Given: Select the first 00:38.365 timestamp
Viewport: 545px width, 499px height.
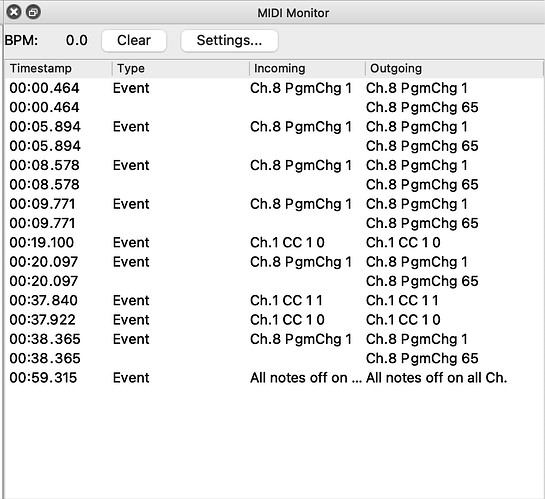Looking at the screenshot, I should (45, 339).
